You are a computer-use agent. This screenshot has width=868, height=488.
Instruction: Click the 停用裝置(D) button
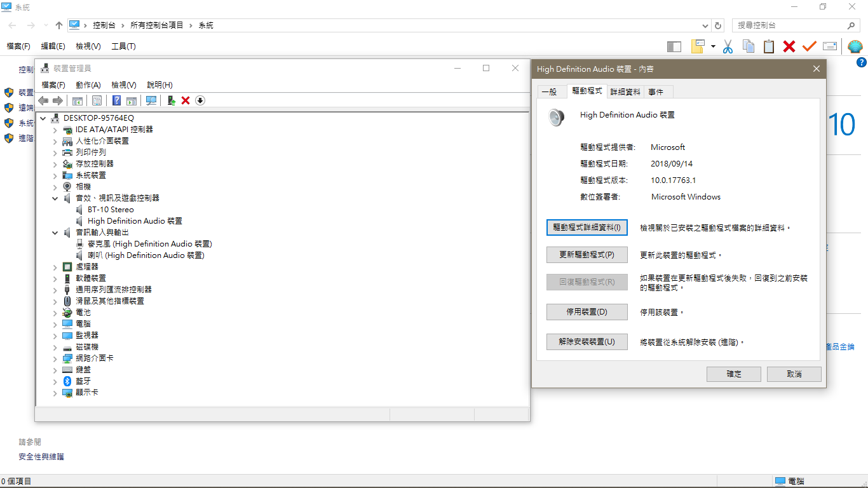[587, 312]
